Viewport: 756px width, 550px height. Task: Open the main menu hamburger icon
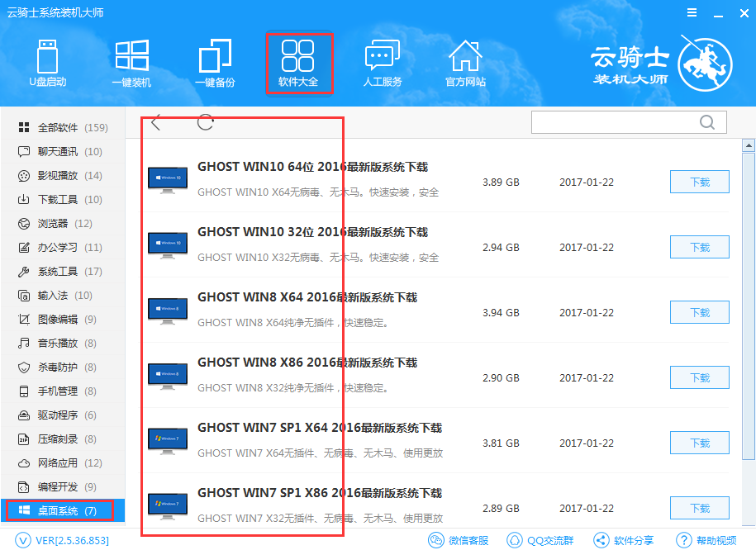coord(692,13)
